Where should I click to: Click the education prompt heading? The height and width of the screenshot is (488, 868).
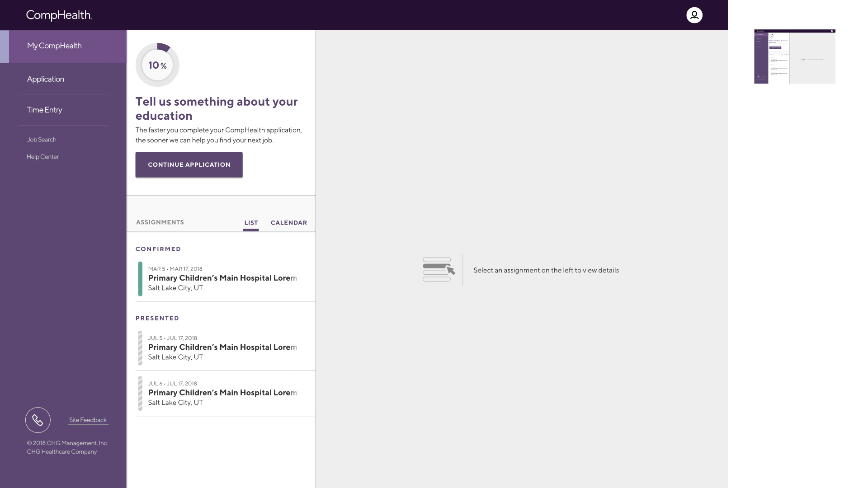pos(217,108)
